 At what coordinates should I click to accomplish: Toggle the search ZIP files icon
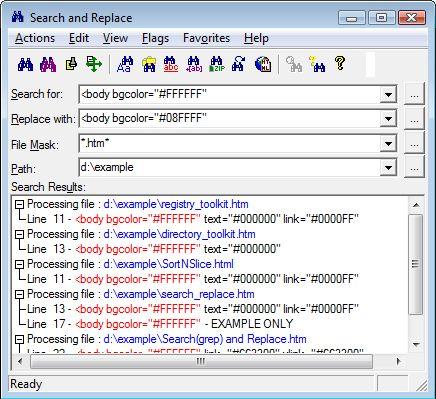click(217, 64)
